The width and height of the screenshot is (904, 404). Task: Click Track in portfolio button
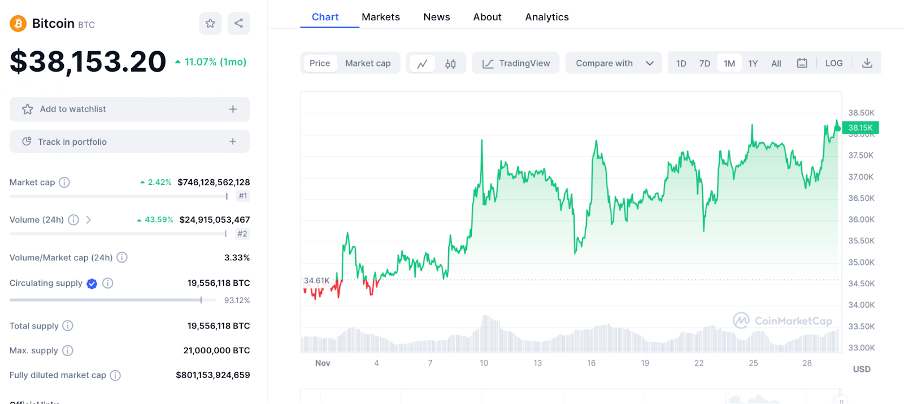tap(130, 142)
